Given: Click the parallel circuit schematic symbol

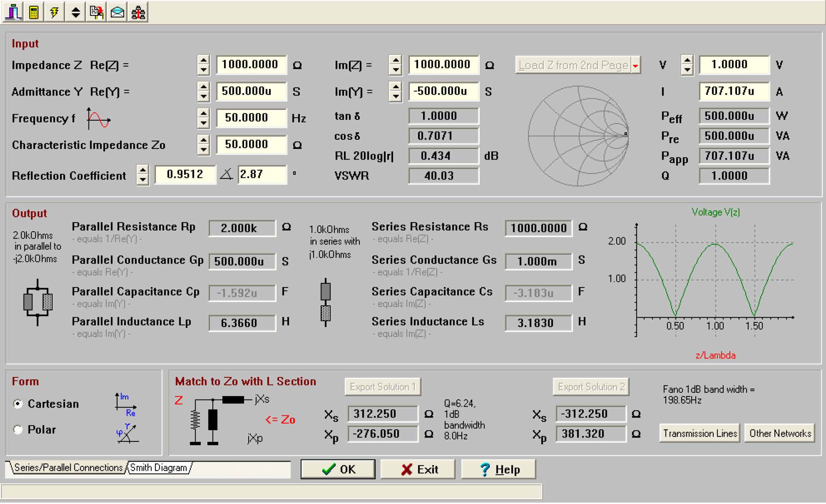Looking at the screenshot, I should coord(37,302).
